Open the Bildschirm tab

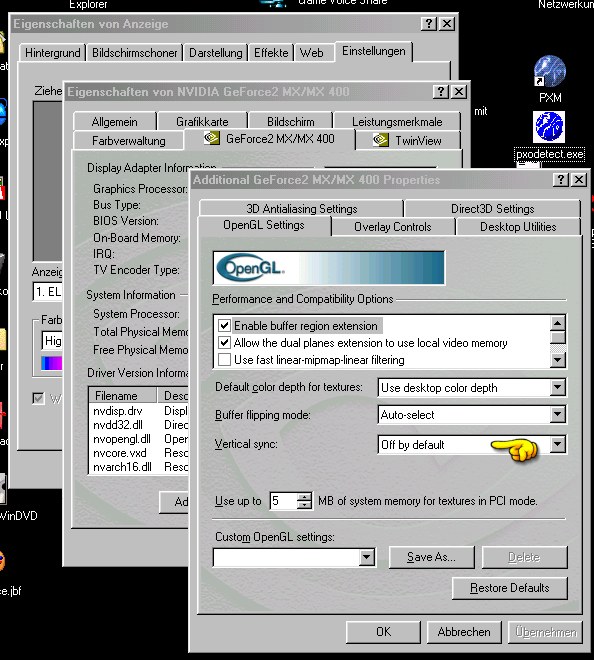coord(290,122)
